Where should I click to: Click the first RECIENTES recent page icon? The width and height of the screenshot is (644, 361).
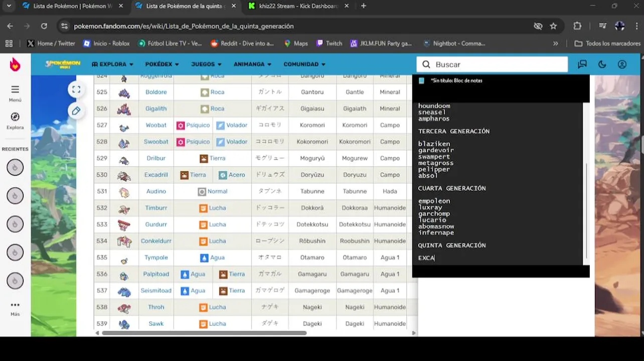pos(15,167)
